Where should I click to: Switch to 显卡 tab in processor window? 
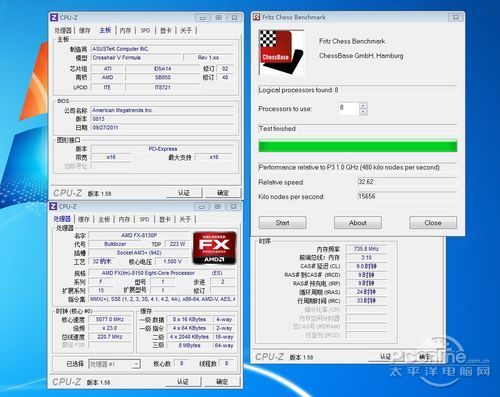(x=165, y=219)
